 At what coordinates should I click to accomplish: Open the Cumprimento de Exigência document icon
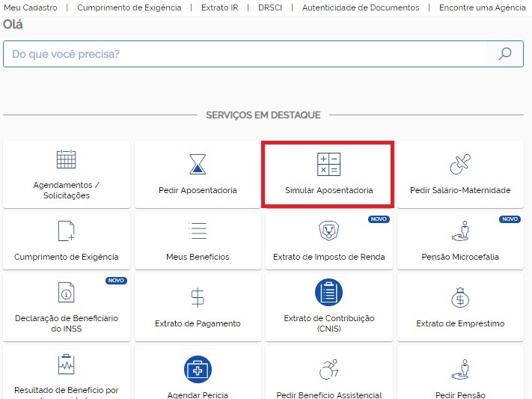click(66, 231)
